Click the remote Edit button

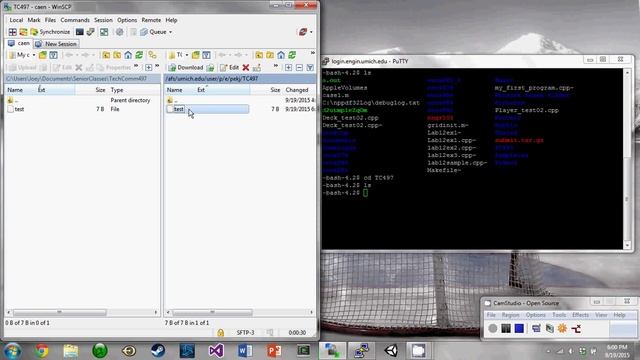tap(229, 67)
